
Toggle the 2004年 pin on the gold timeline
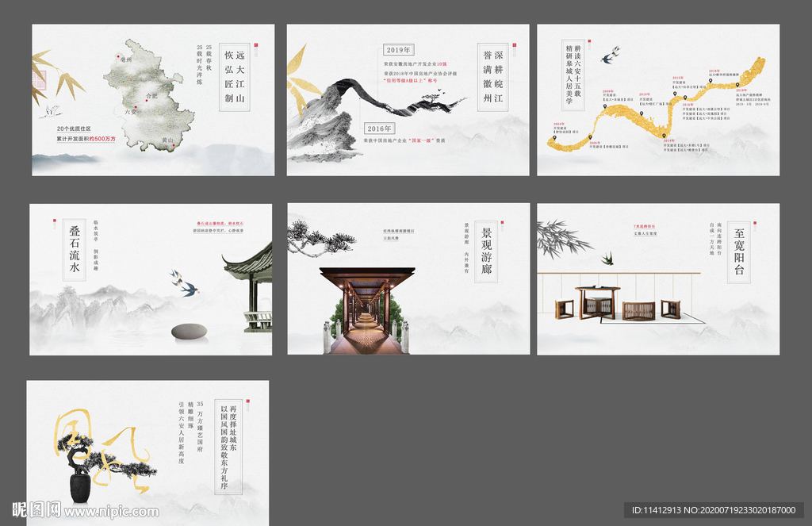(x=554, y=137)
